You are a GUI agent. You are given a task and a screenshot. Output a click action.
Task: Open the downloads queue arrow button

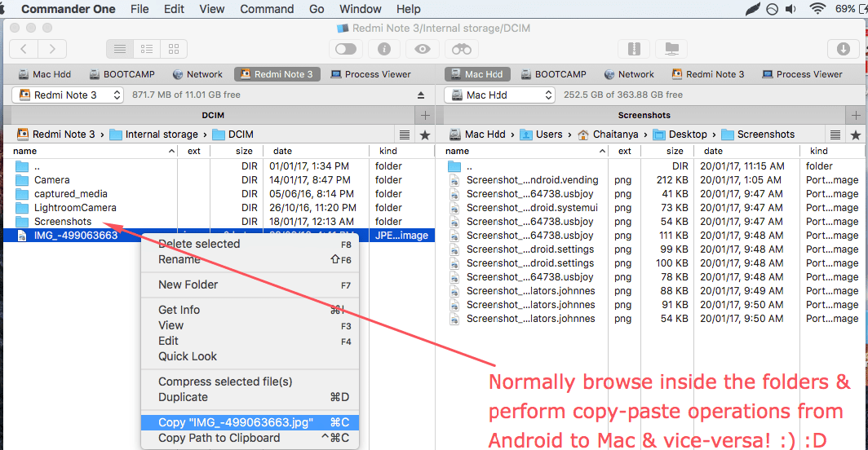pos(843,49)
